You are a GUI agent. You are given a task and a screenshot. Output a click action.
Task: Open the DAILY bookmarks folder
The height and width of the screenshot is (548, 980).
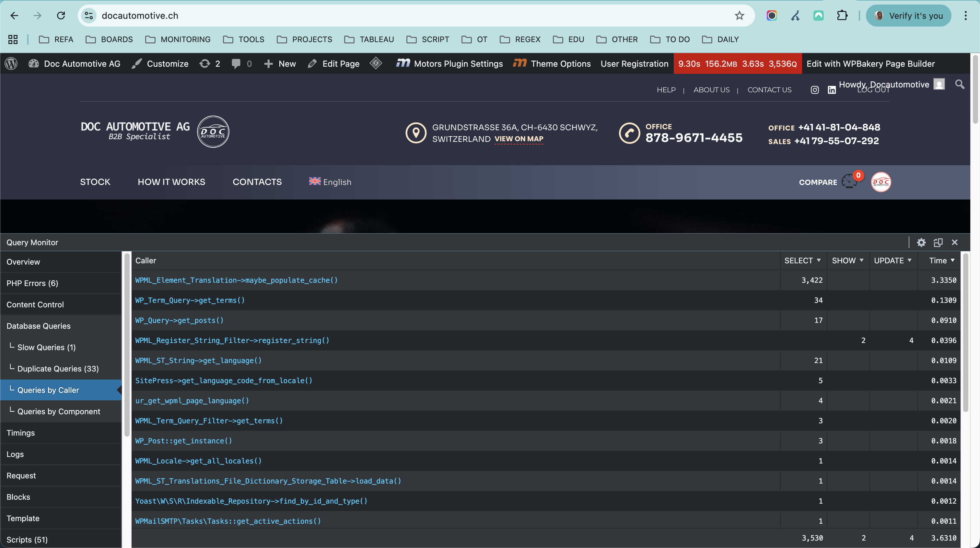coord(720,39)
